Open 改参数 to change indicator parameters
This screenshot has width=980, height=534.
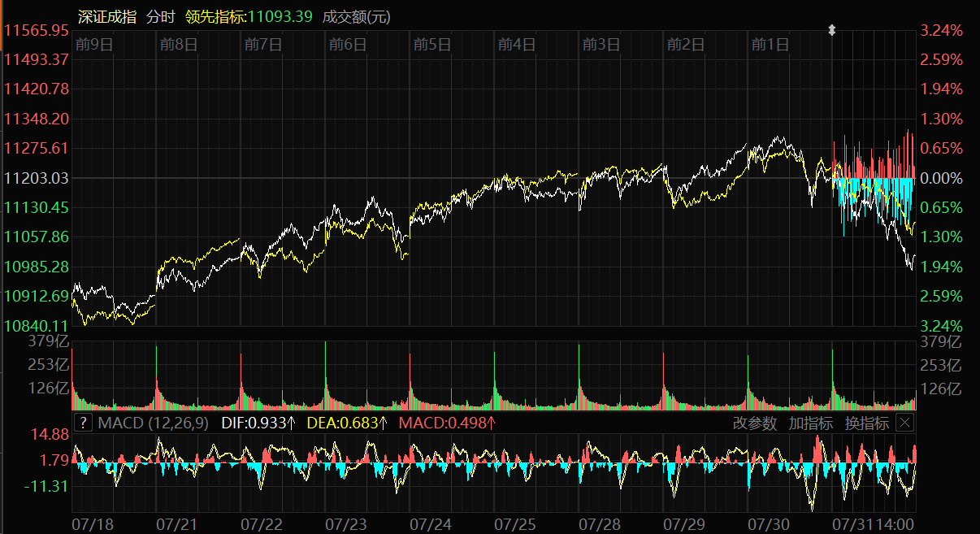[755, 423]
